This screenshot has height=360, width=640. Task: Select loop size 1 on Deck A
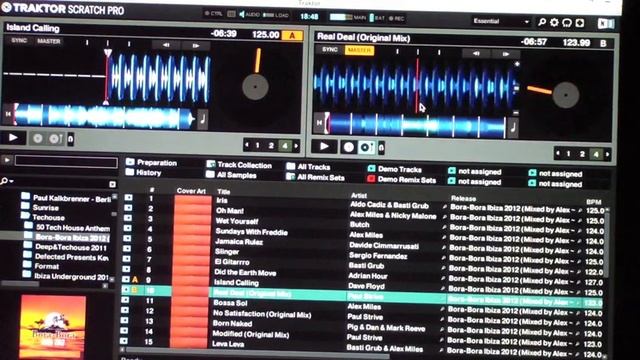(258, 145)
